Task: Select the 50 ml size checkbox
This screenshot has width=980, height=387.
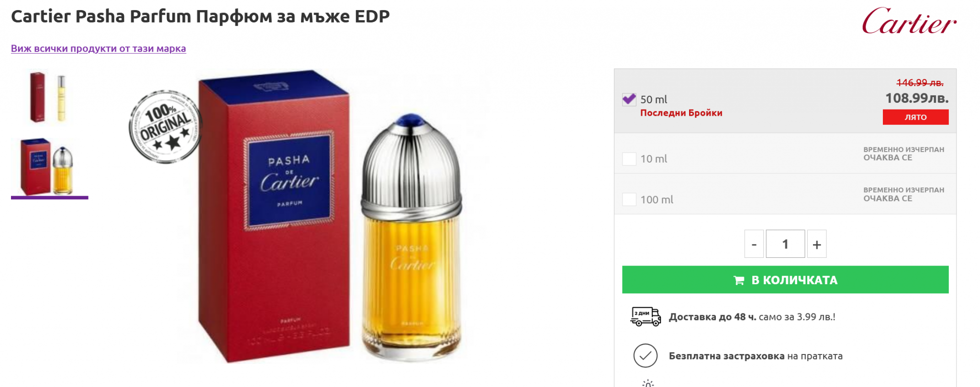Action: click(x=629, y=99)
